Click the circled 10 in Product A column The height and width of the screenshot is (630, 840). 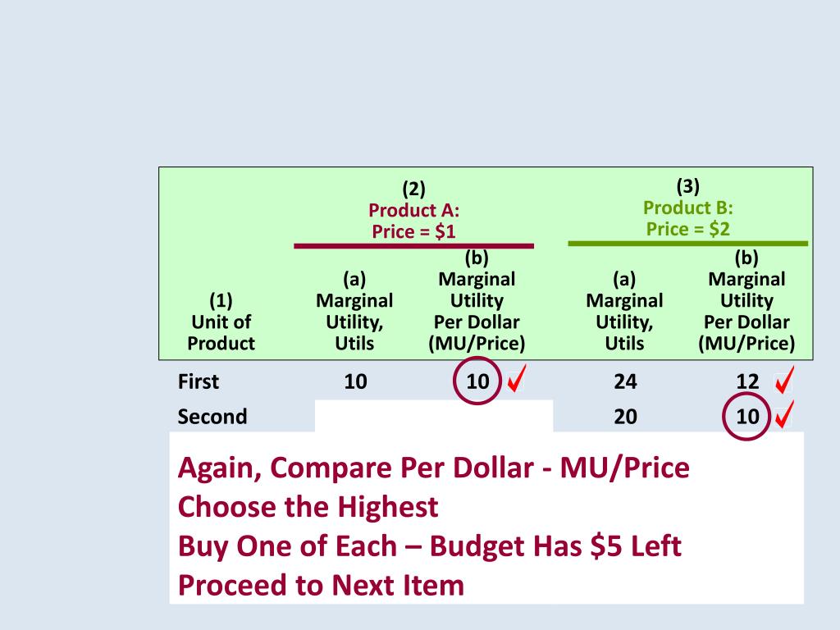477,381
